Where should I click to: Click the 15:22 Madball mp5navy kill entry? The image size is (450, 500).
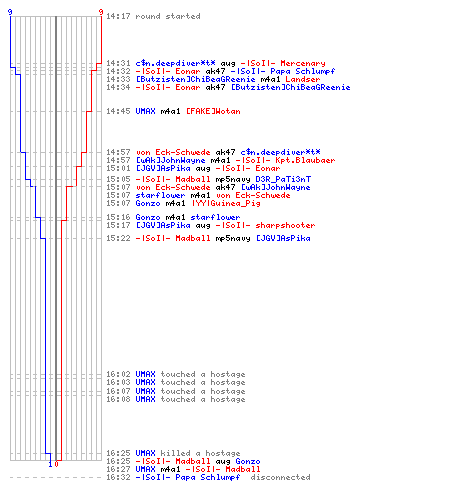(208, 238)
